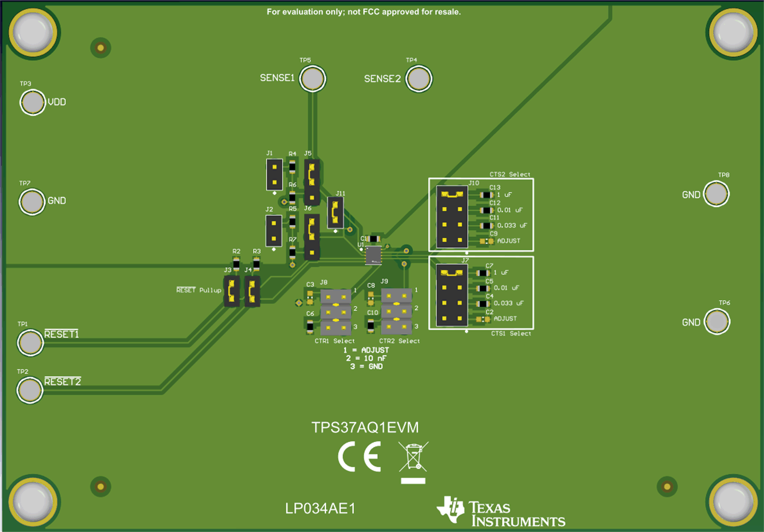Click the '2 = 10 nF' legend text
The height and width of the screenshot is (532, 764).
click(366, 358)
